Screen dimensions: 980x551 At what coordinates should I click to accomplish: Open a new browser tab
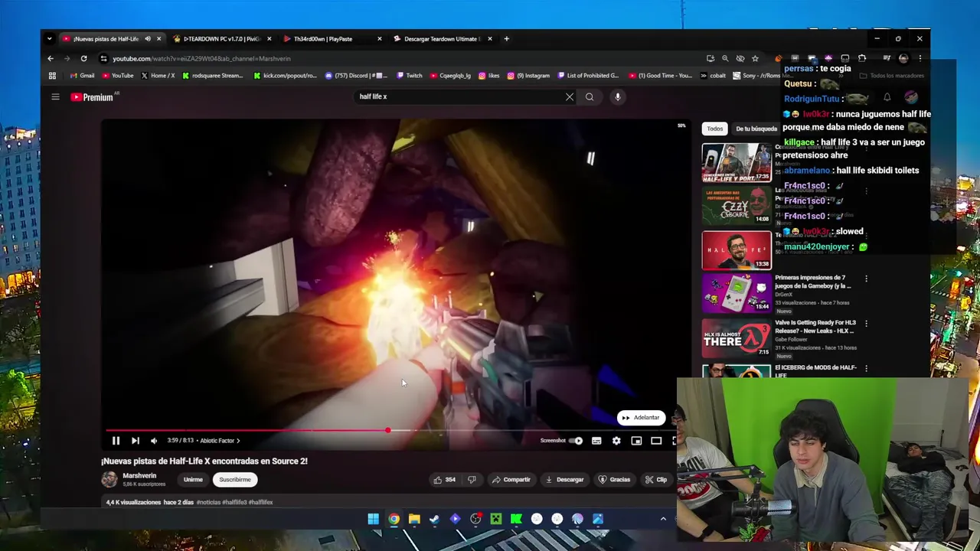506,39
